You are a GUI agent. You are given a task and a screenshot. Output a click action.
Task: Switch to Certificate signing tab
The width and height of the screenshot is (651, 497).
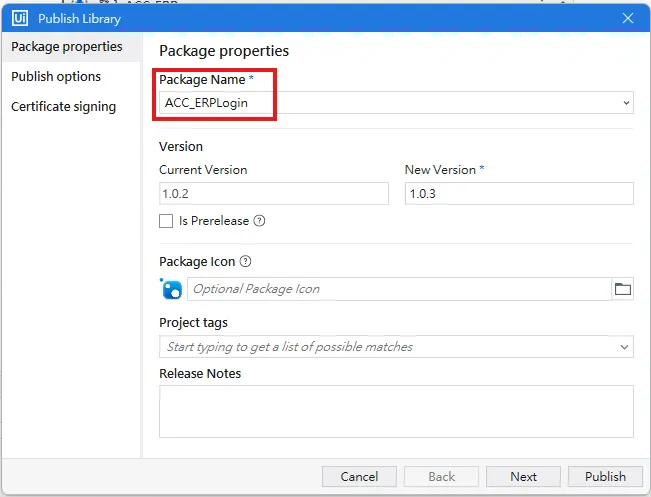click(63, 107)
